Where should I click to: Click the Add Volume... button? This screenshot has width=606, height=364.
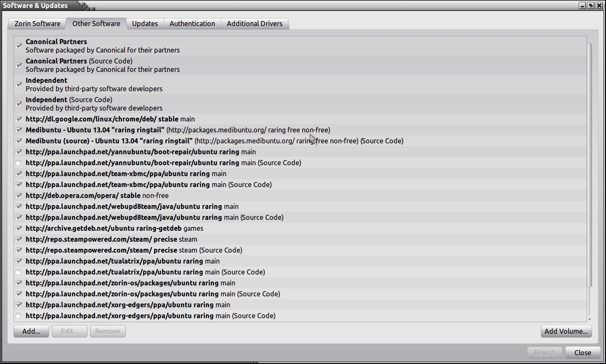click(566, 331)
